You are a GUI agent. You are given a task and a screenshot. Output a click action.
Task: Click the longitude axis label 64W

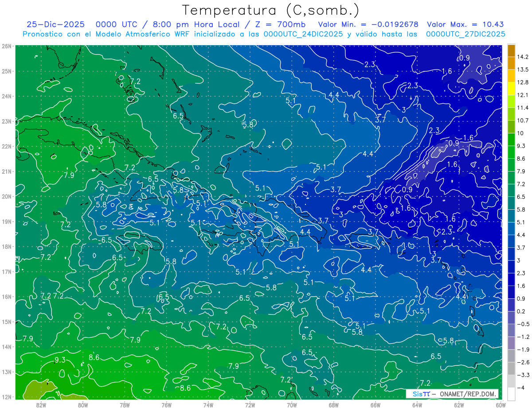(x=417, y=405)
